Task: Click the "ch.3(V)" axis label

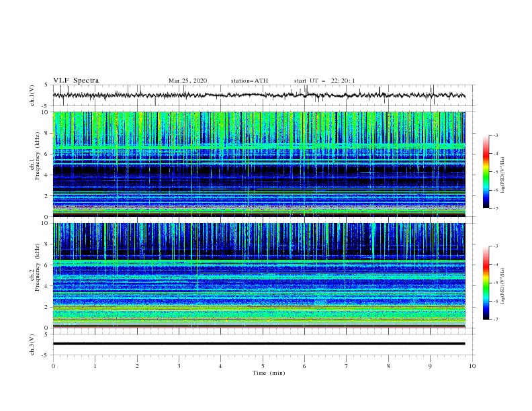Action: coord(32,345)
